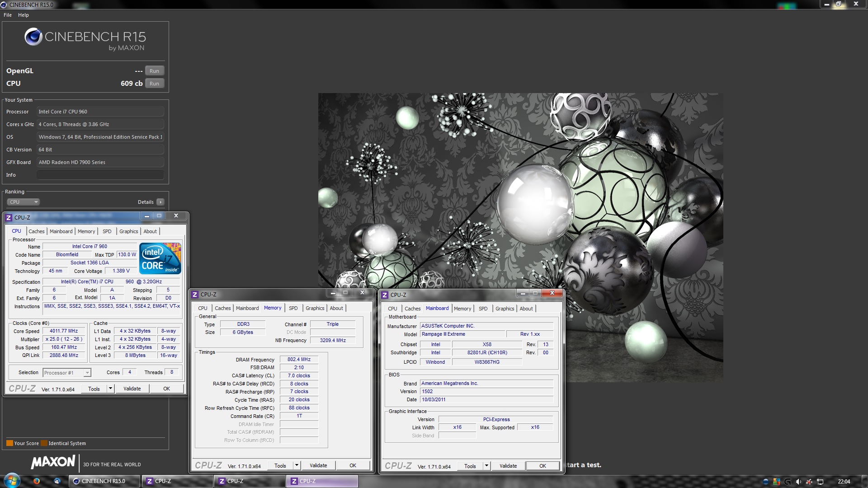Click the CPU-Z Memory window title icon
This screenshot has width=868, height=488.
click(x=195, y=294)
